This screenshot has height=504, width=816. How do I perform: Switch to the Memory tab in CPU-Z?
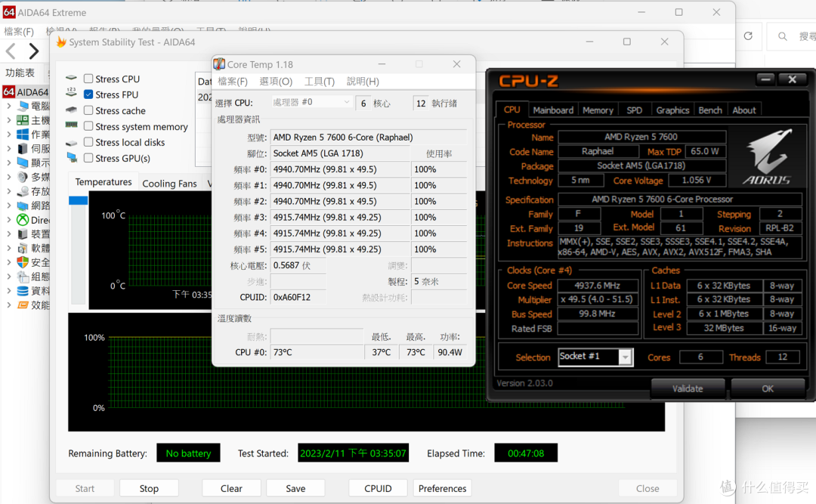coord(598,110)
